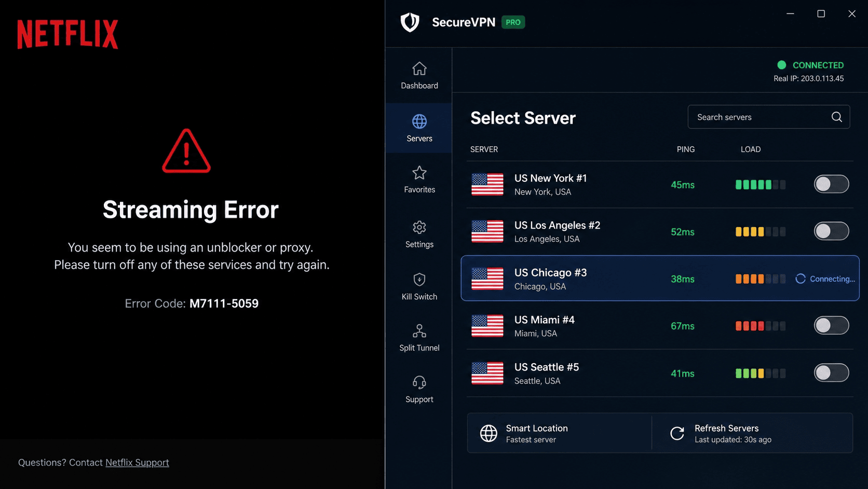The width and height of the screenshot is (868, 489).
Task: Toggle on US Los Angeles #2 server
Action: pos(831,231)
